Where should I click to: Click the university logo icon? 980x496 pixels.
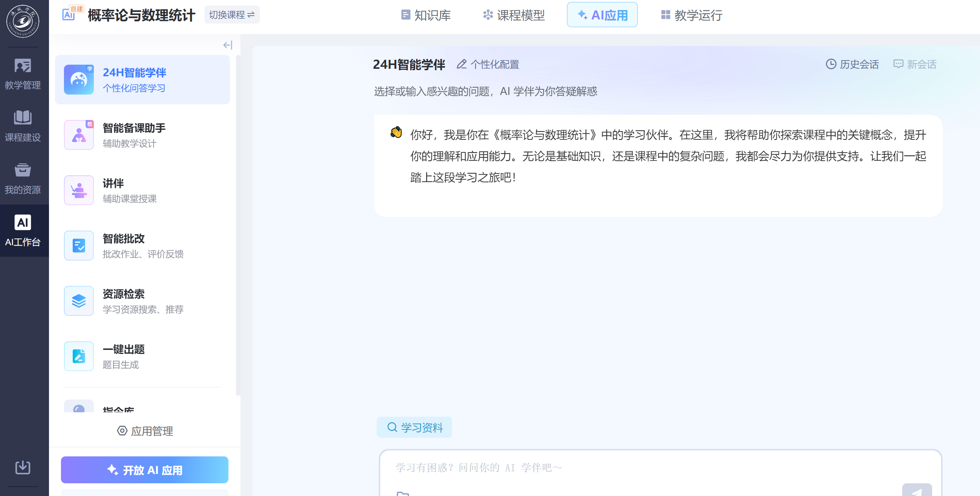coord(23,21)
